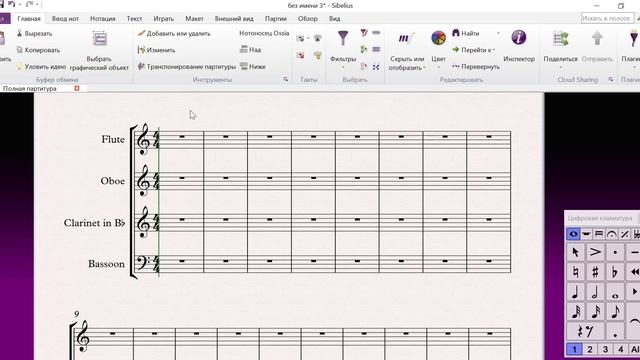This screenshot has height=360, width=640.
Task: Expand the Скрыть или отобразить dropdown arrow
Action: pos(424,68)
